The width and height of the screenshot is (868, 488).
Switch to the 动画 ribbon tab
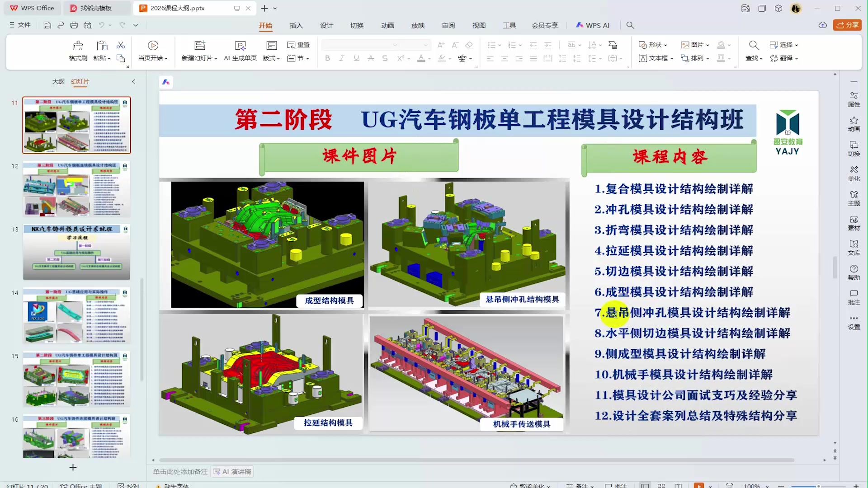click(387, 25)
